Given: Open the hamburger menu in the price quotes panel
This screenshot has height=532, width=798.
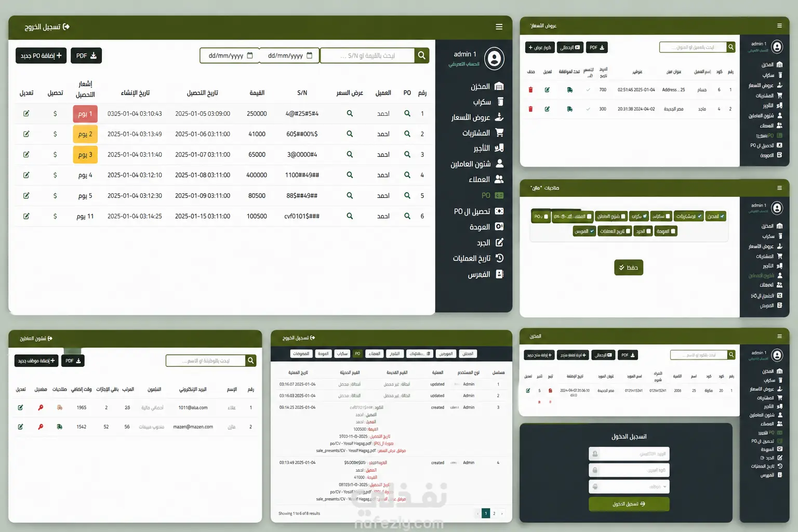Looking at the screenshot, I should (x=779, y=25).
